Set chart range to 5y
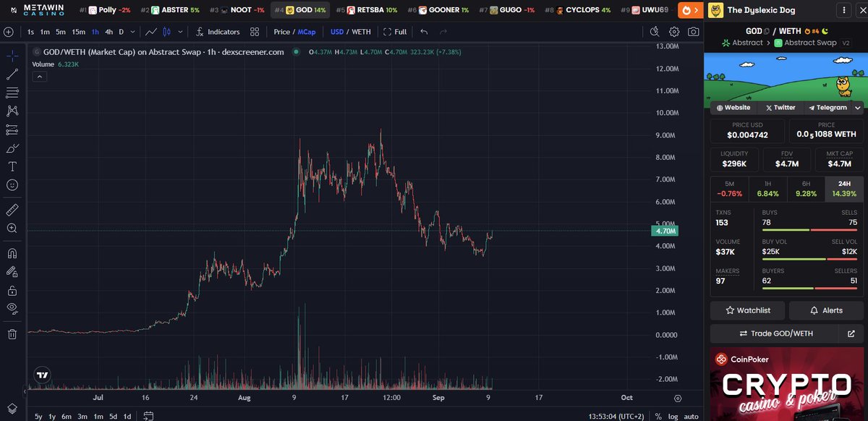The height and width of the screenshot is (421, 868). (x=38, y=416)
